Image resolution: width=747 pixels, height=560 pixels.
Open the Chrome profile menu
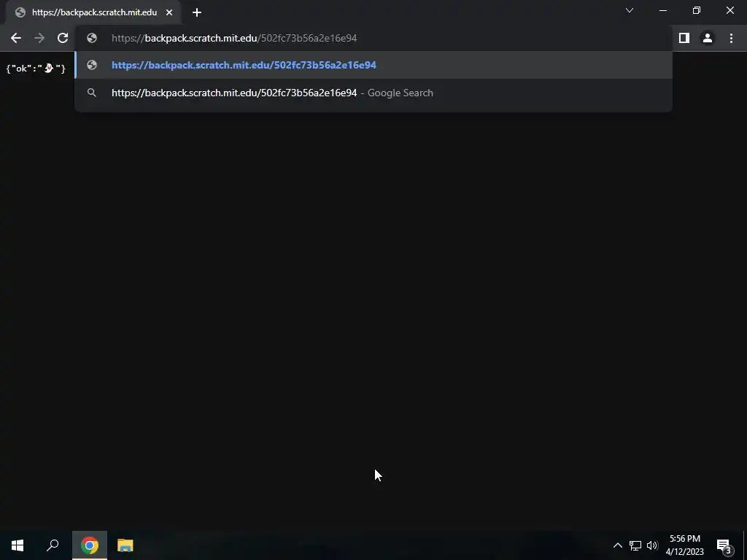[x=708, y=38]
